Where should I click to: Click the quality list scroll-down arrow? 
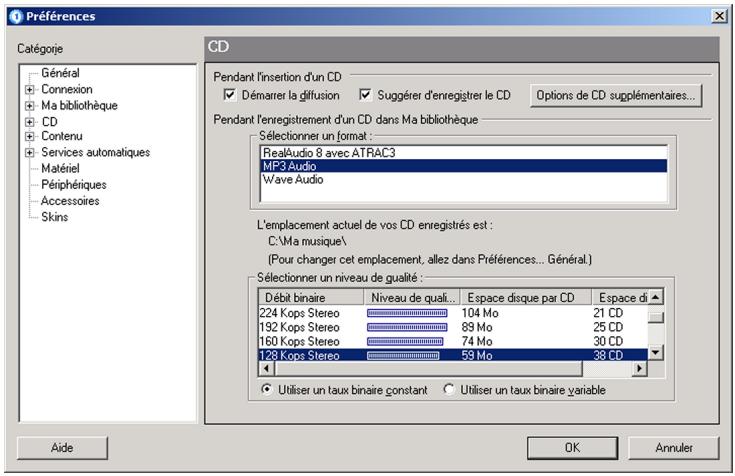click(655, 354)
